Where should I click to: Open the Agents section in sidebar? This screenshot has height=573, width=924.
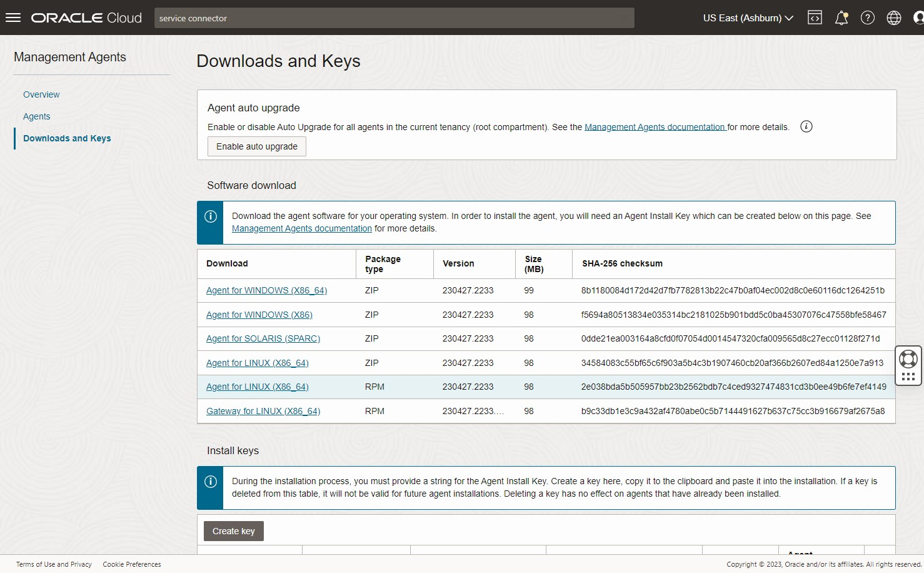pos(36,116)
